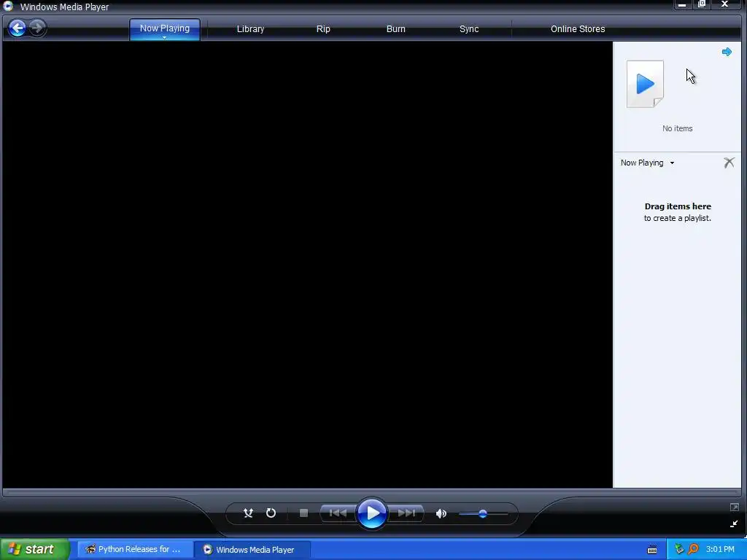Click the playlist thumbnail with the play symbol
The height and width of the screenshot is (560, 747).
point(645,84)
